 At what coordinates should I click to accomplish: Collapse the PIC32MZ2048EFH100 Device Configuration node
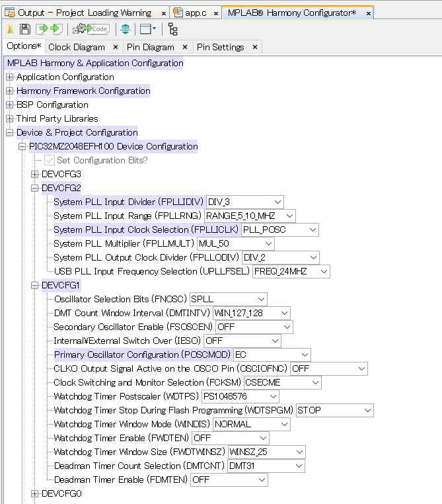pyautogui.click(x=22, y=147)
